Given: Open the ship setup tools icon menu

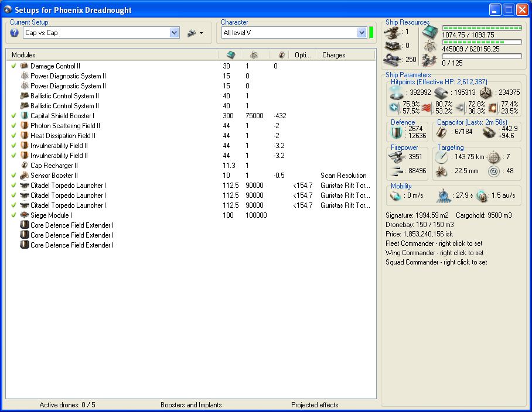Looking at the screenshot, I should (x=195, y=33).
